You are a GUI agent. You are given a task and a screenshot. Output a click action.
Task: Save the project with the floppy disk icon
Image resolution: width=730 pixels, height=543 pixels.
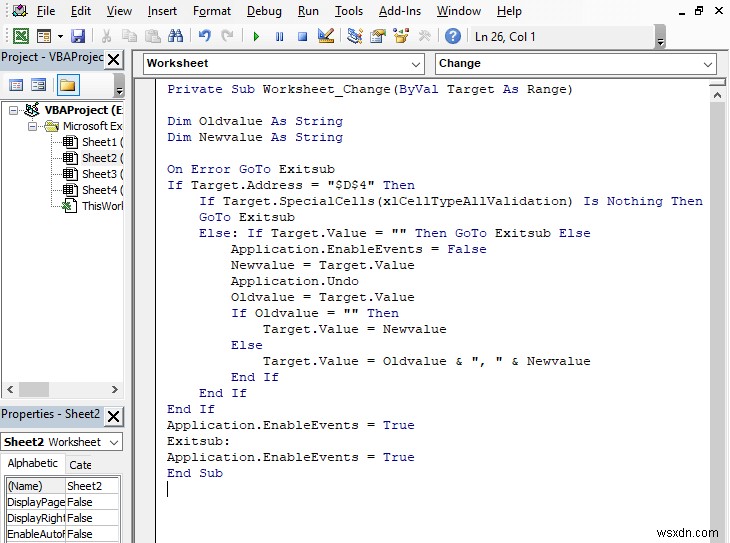(x=78, y=36)
